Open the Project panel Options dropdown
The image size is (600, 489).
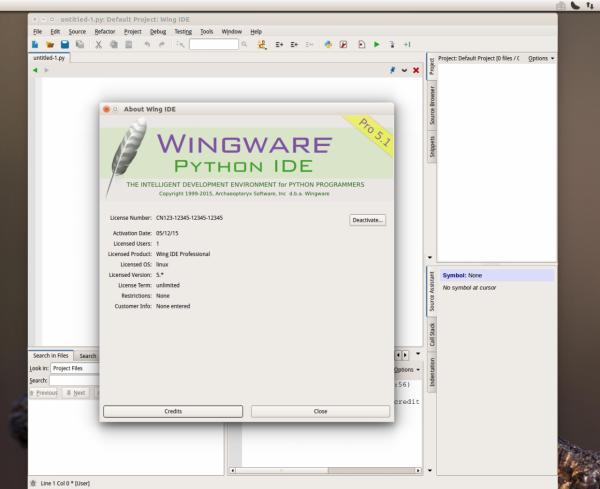(x=541, y=59)
